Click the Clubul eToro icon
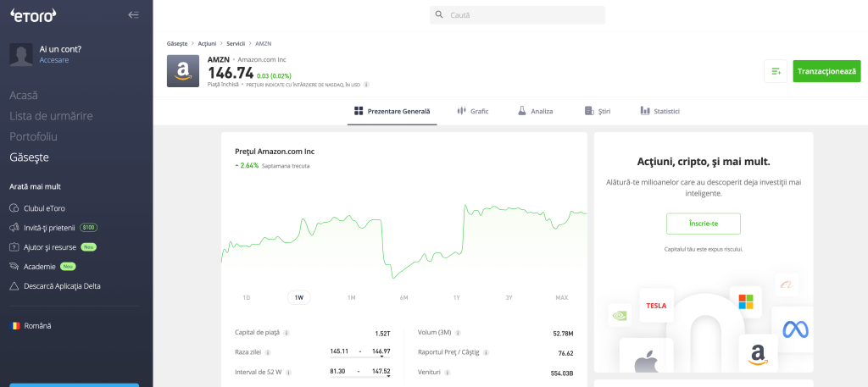The width and height of the screenshot is (868, 387). [x=14, y=208]
